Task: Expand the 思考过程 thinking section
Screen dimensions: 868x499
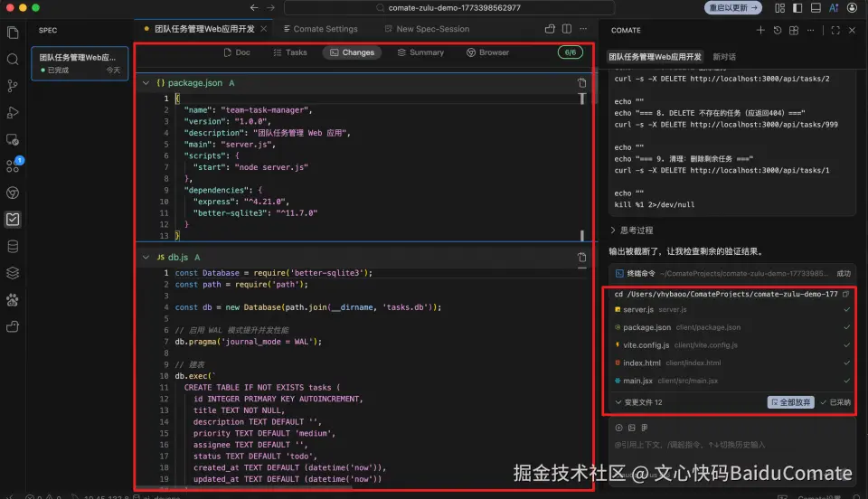Action: tap(637, 231)
